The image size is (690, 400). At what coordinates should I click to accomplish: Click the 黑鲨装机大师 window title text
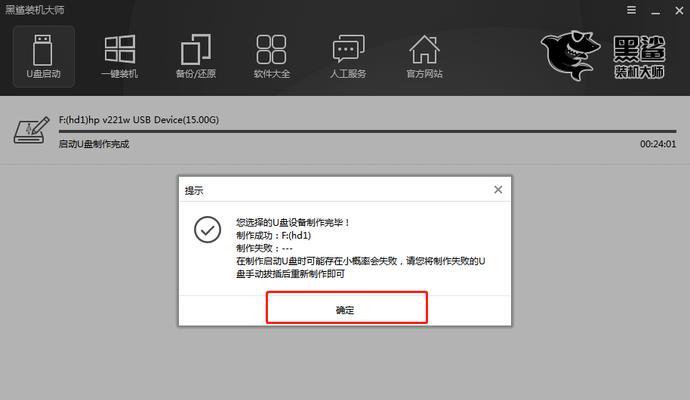coord(34,10)
